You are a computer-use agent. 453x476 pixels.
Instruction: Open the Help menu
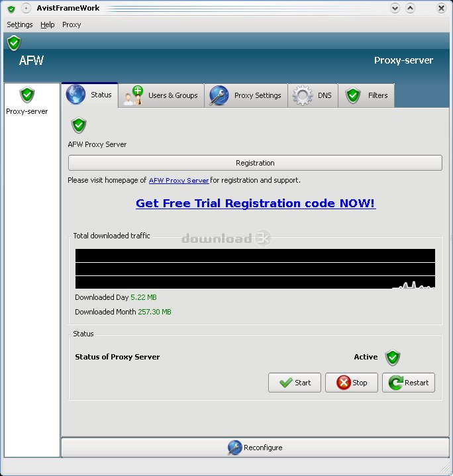(48, 24)
